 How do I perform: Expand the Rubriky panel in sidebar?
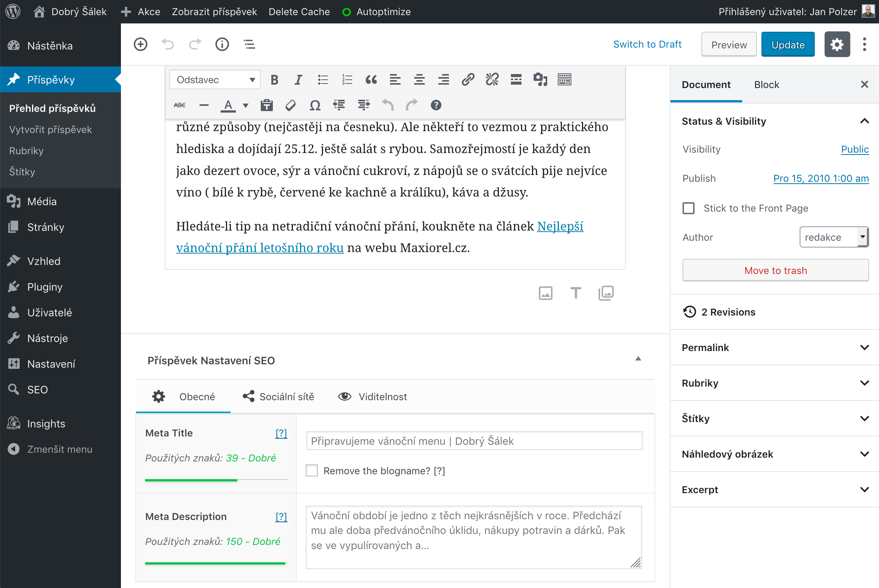pyautogui.click(x=775, y=383)
